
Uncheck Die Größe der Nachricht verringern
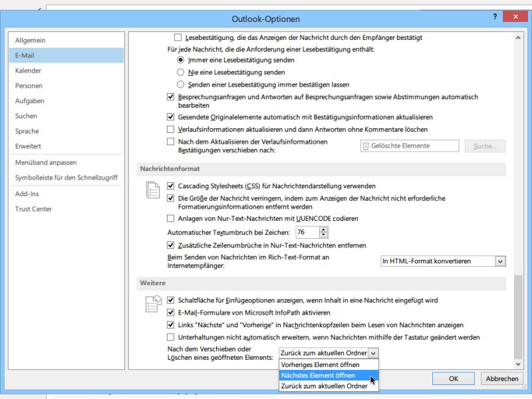click(171, 198)
